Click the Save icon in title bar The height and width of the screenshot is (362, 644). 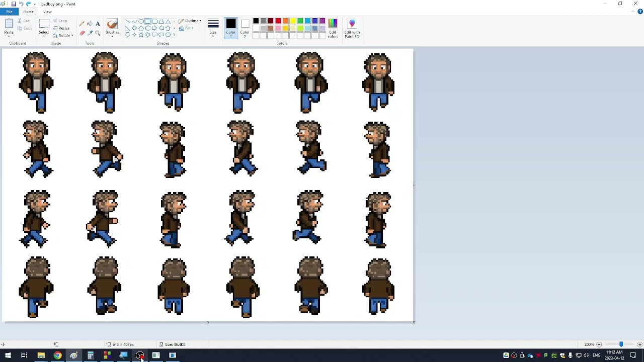[14, 4]
